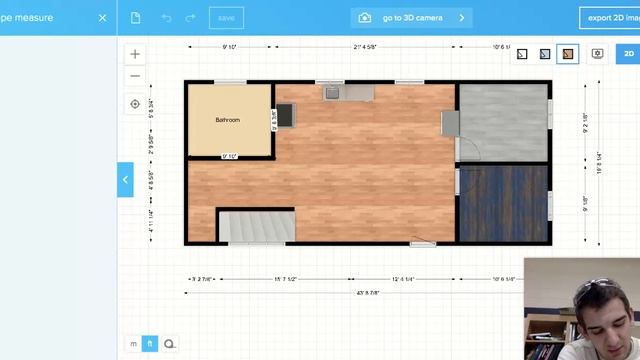The width and height of the screenshot is (640, 360).
Task: Click the 9' 10" top dimension label
Action: 229,47
